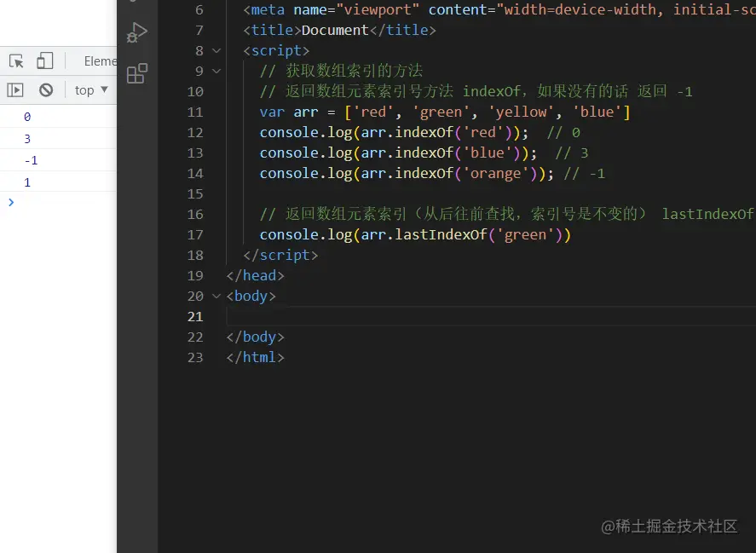This screenshot has height=553, width=756.
Task: Click the var keyword on line 11
Action: 272,112
